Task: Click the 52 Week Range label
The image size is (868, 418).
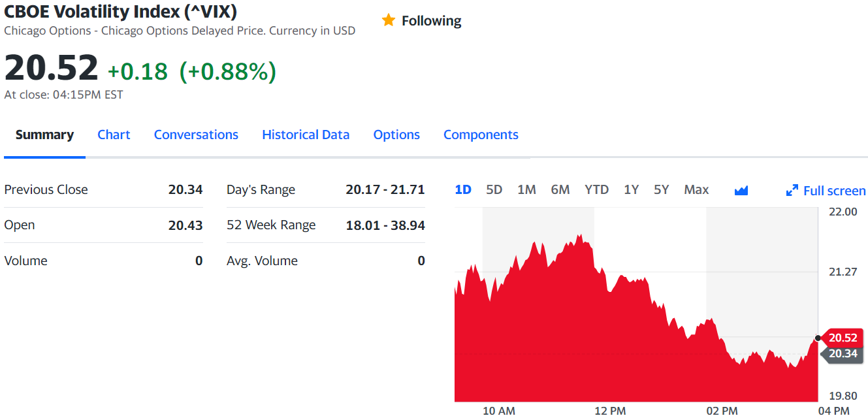Action: click(x=271, y=225)
